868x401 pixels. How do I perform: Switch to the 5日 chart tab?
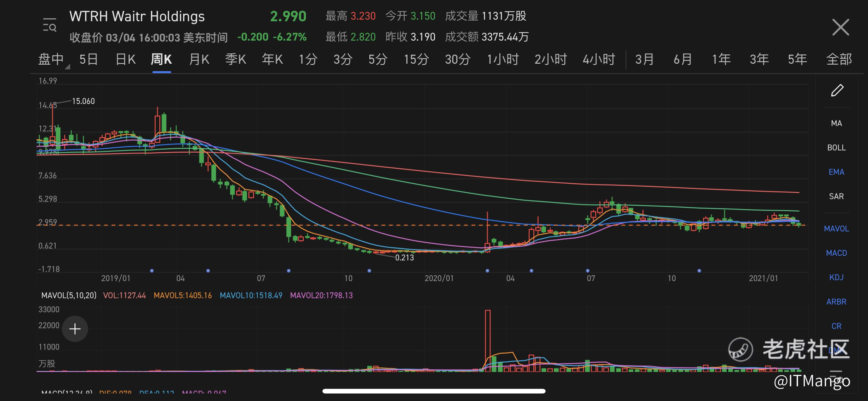89,60
